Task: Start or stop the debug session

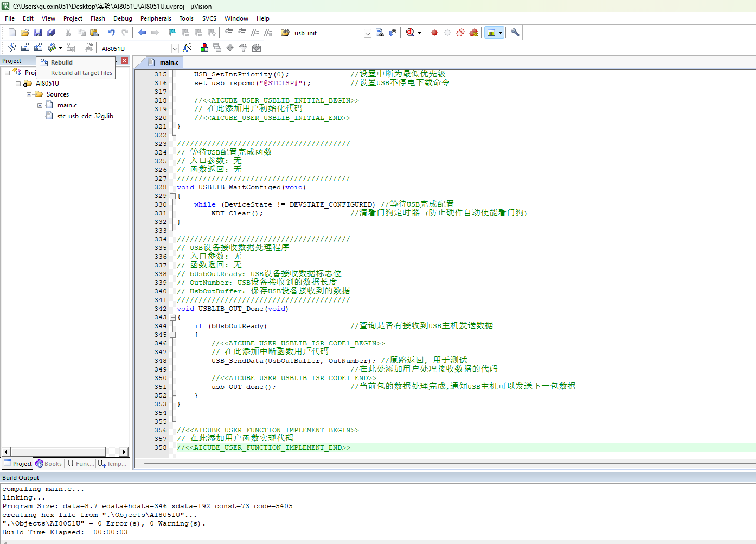Action: [x=411, y=33]
